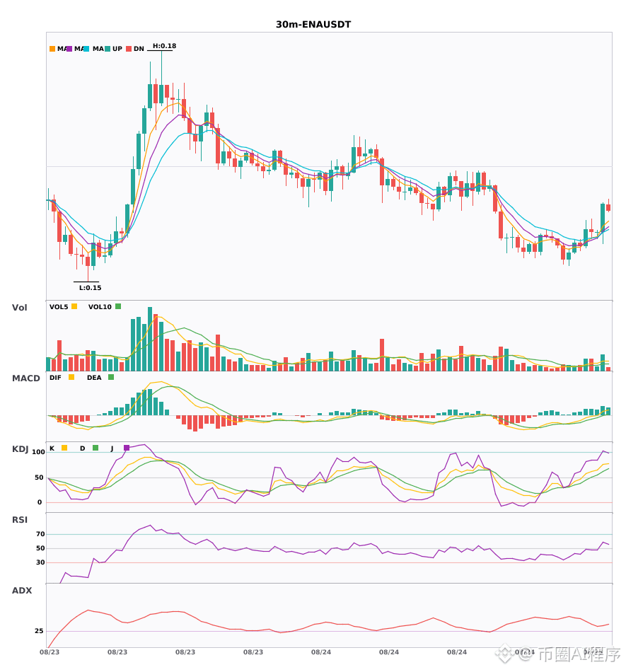Click the KDJ 0 axis value

pyautogui.click(x=40, y=502)
